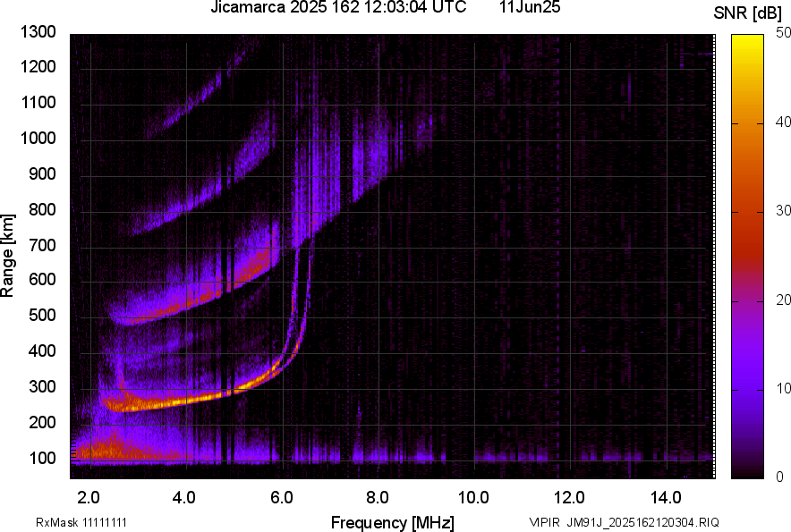Click the range tick label '600'
This screenshot has height=532, width=791.
(x=42, y=279)
